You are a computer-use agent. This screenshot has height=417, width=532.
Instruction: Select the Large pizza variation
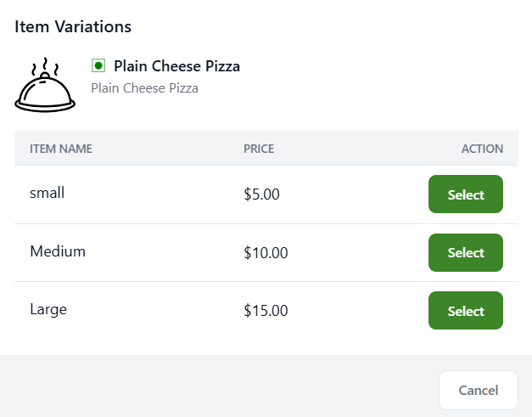[x=465, y=311]
